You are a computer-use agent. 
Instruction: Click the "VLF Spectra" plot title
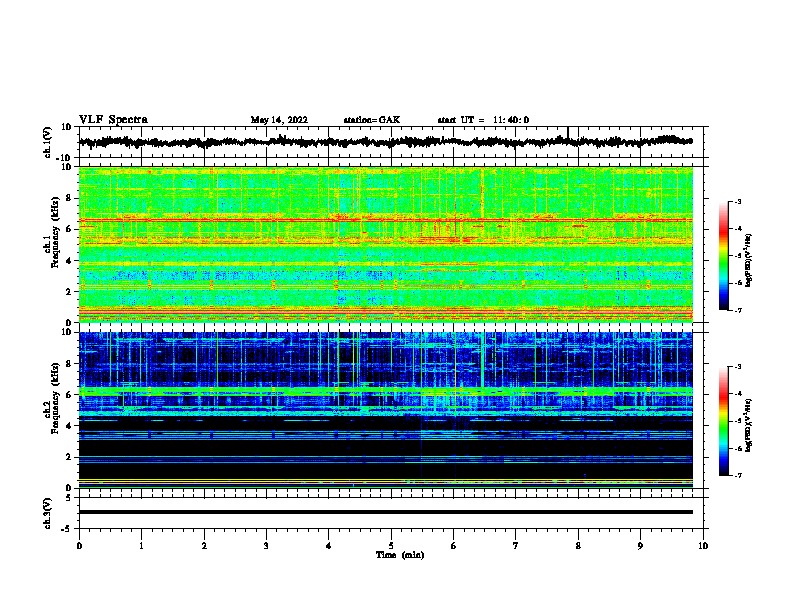pos(114,120)
